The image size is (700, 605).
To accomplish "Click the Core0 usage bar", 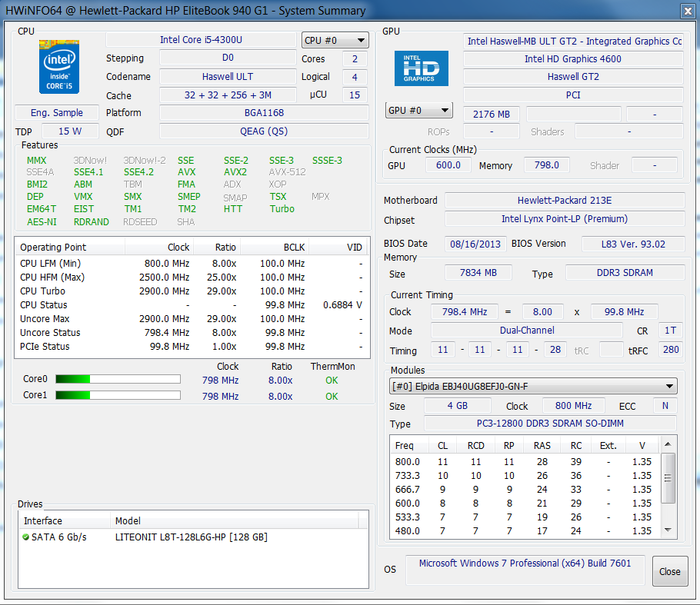I will tap(118, 379).
